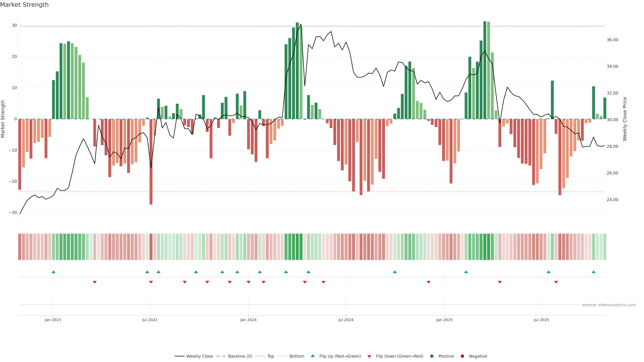This screenshot has height=362, width=644.
Task: Click the green Positive legend circle icon
Action: point(432,356)
